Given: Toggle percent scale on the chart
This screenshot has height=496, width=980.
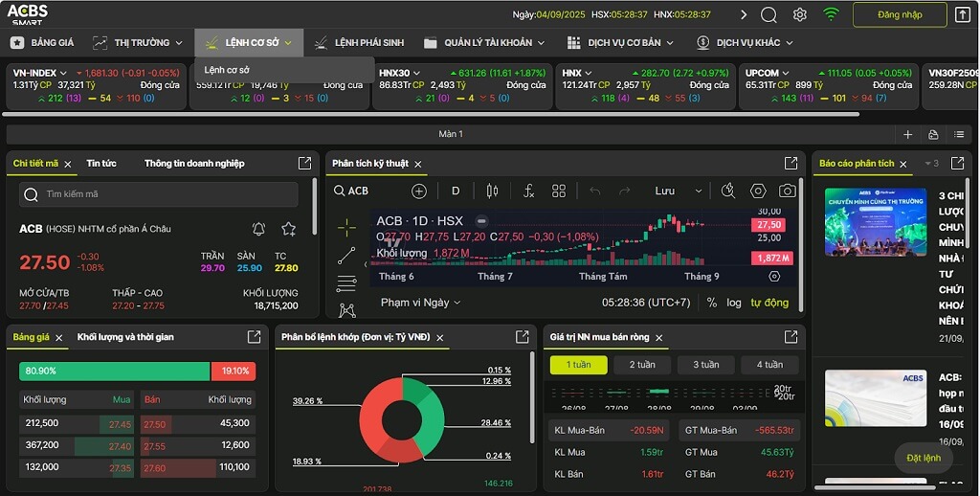Looking at the screenshot, I should point(712,303).
